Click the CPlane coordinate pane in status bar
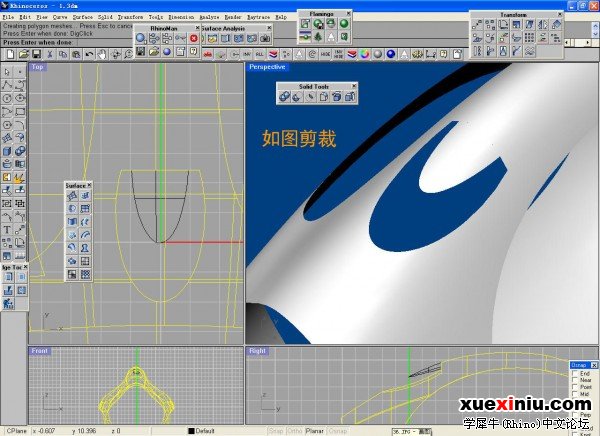The height and width of the screenshot is (436, 600). tap(16, 431)
